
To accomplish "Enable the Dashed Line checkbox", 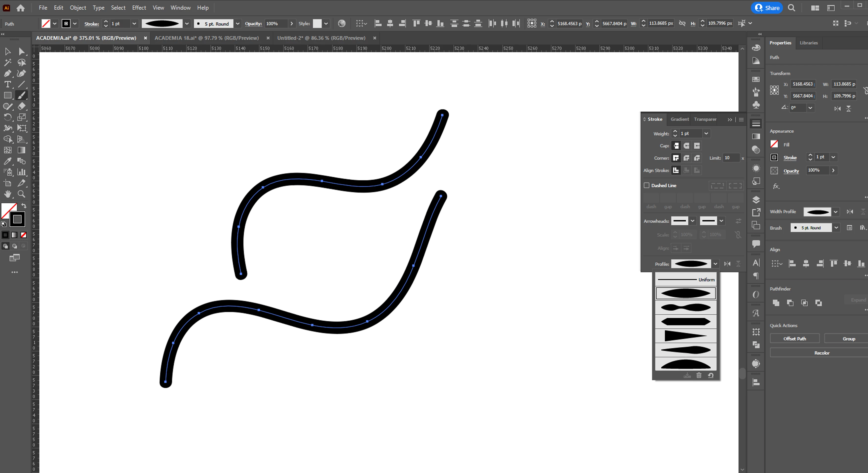I will click(x=647, y=185).
